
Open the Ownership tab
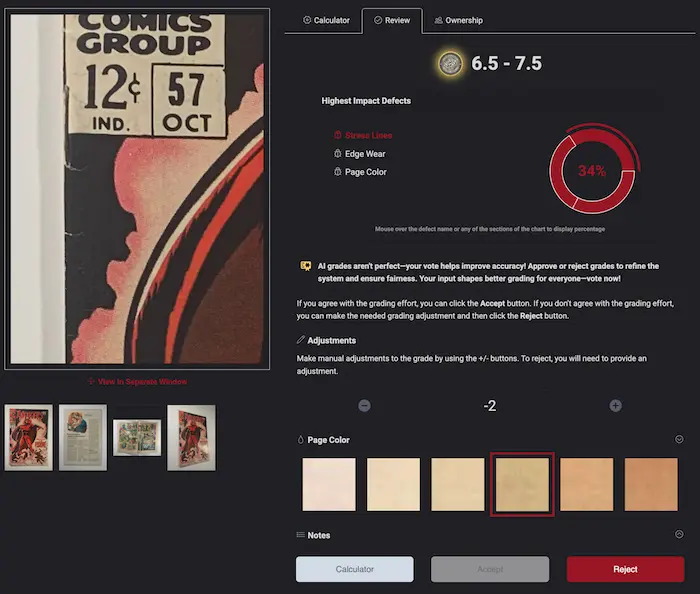(458, 20)
